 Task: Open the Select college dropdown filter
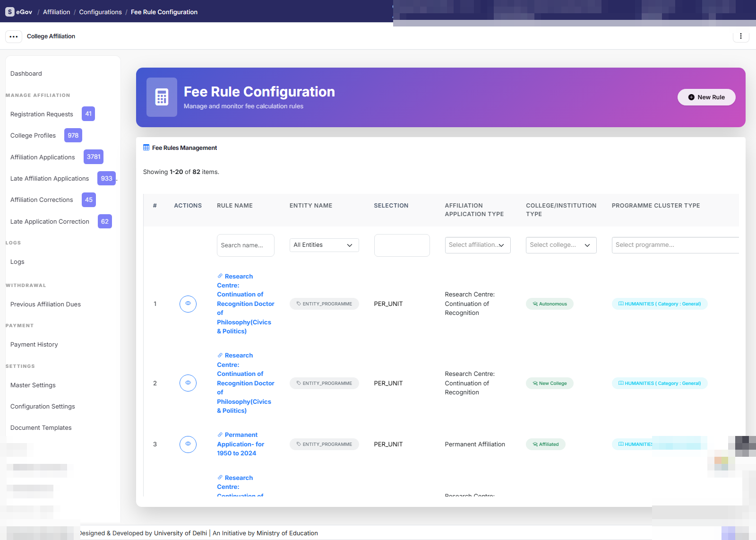point(561,245)
